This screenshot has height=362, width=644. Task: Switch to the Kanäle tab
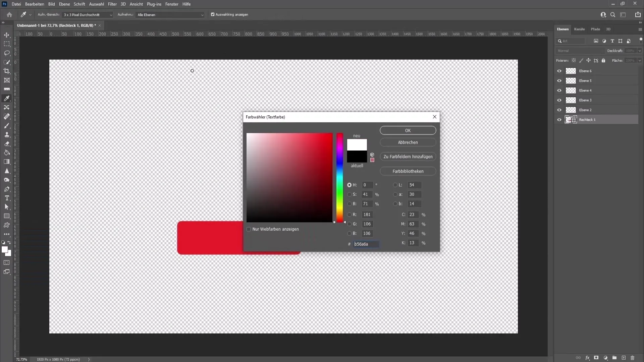click(x=579, y=29)
